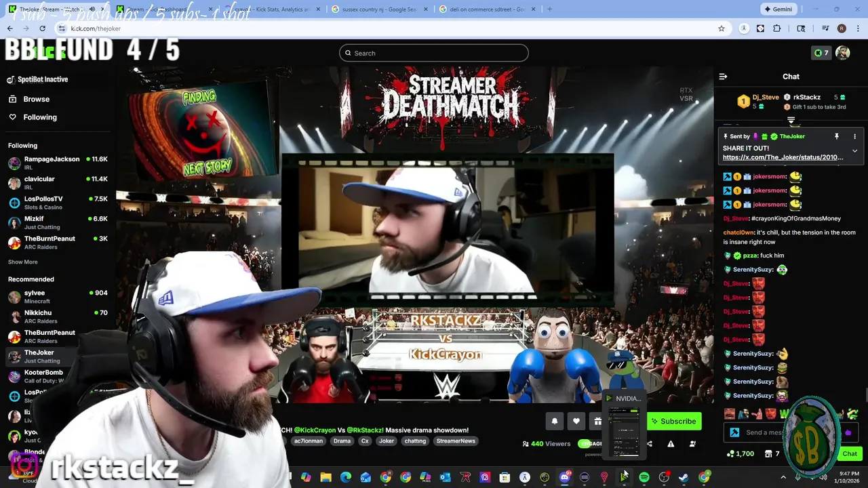Open stream tag Joker
Image resolution: width=868 pixels, height=488 pixels.
coord(387,441)
